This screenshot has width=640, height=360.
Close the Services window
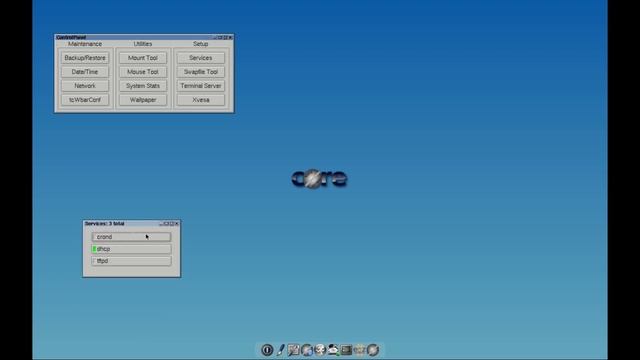click(x=177, y=223)
